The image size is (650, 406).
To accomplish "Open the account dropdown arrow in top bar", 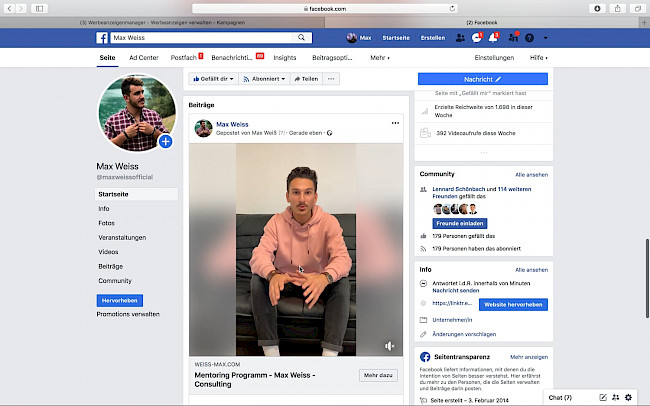I will click(x=546, y=38).
